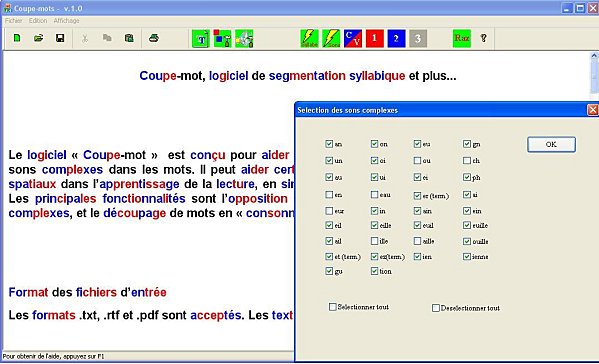Uncheck the 'ouille' sound checkbox
The height and width of the screenshot is (364, 599).
(467, 241)
